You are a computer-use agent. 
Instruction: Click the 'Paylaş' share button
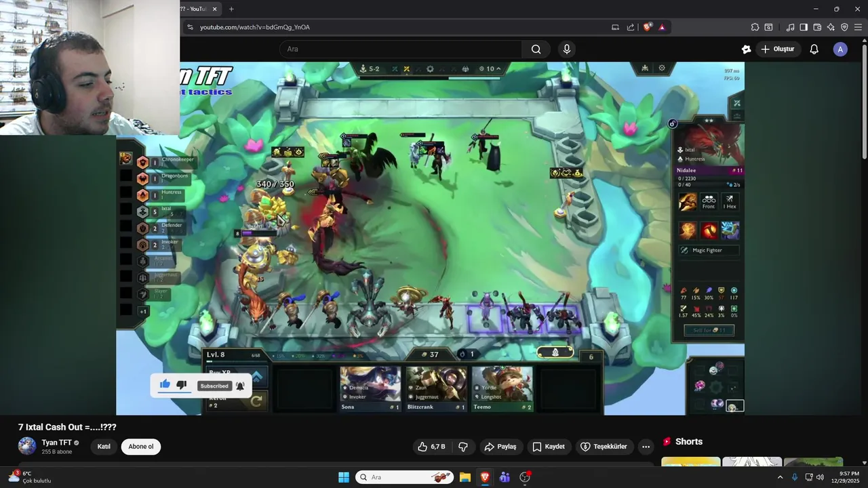coord(501,447)
